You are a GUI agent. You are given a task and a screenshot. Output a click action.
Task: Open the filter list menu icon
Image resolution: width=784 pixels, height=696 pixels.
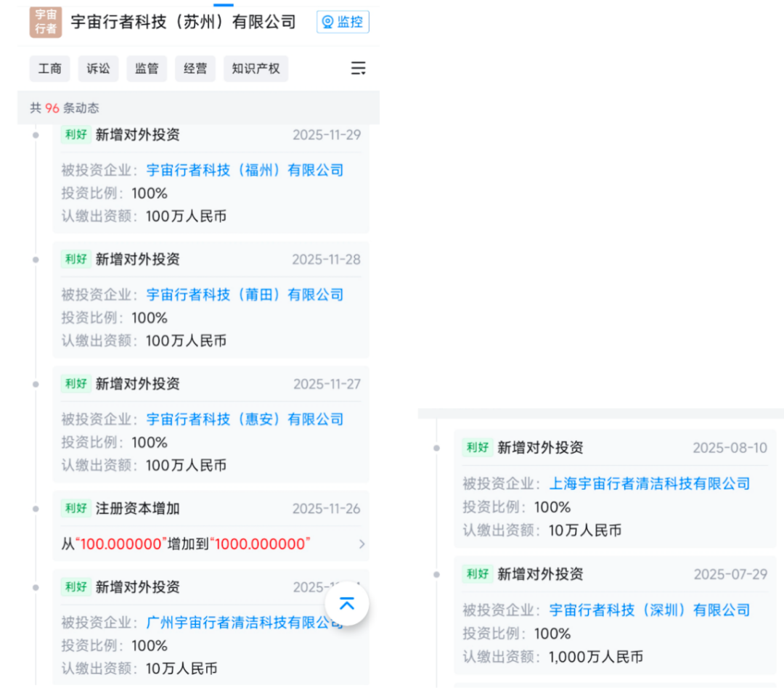click(x=358, y=69)
